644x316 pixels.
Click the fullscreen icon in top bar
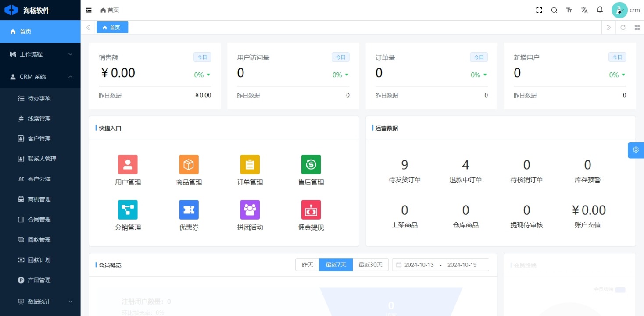[x=539, y=10]
